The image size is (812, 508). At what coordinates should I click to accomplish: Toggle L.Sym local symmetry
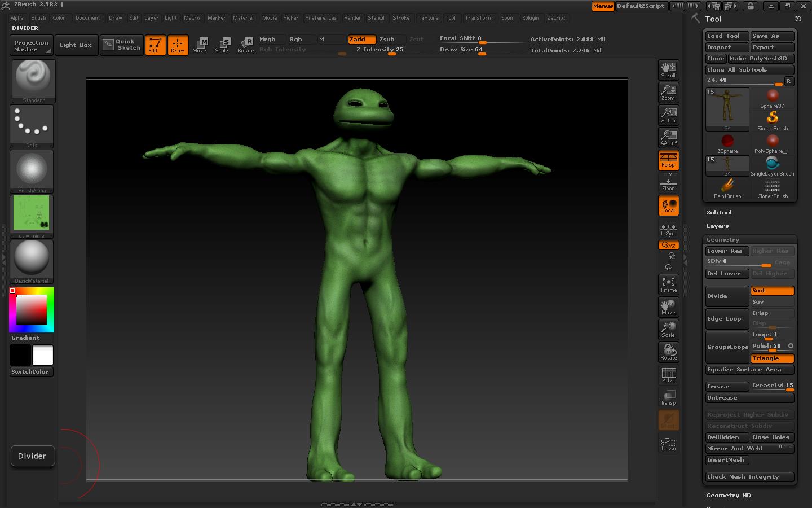(668, 229)
